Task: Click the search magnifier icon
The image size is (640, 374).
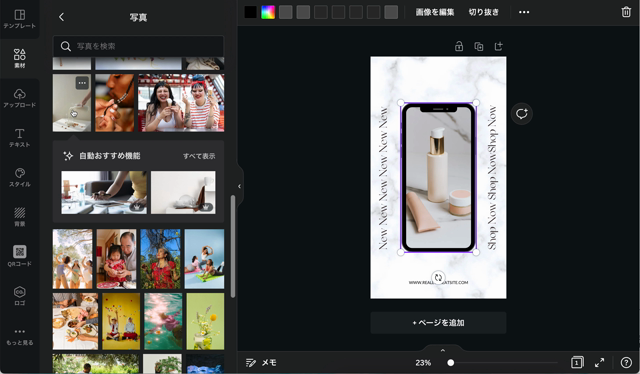Action: (x=66, y=46)
